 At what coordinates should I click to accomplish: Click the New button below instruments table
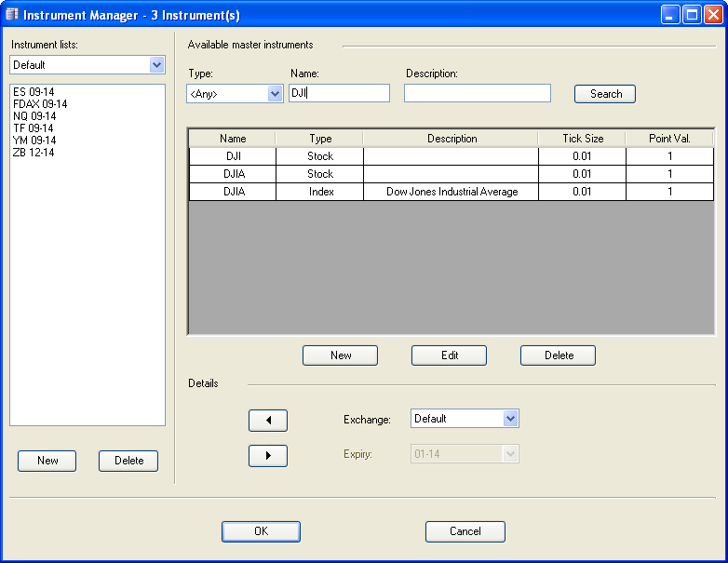tap(340, 355)
